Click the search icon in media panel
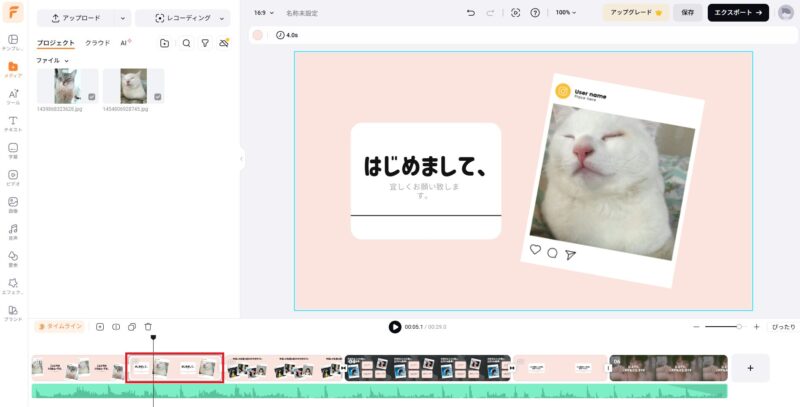This screenshot has height=407, width=800. tap(186, 43)
